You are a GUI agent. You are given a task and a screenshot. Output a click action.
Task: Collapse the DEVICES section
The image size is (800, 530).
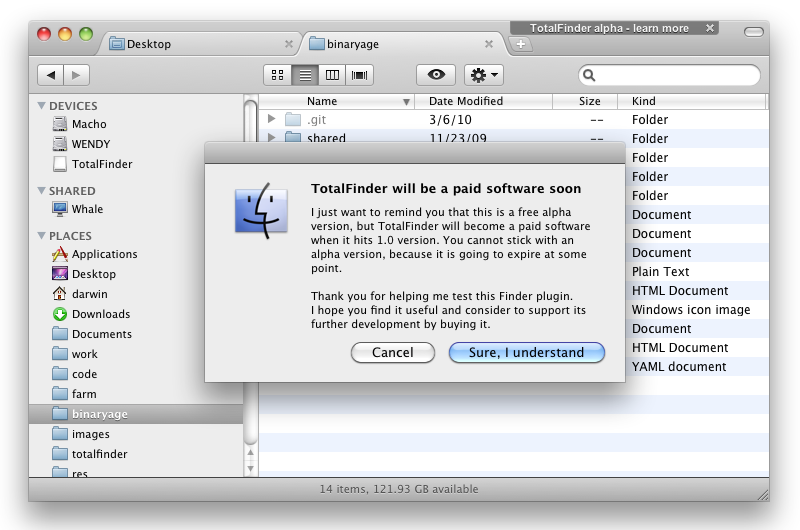click(42, 106)
